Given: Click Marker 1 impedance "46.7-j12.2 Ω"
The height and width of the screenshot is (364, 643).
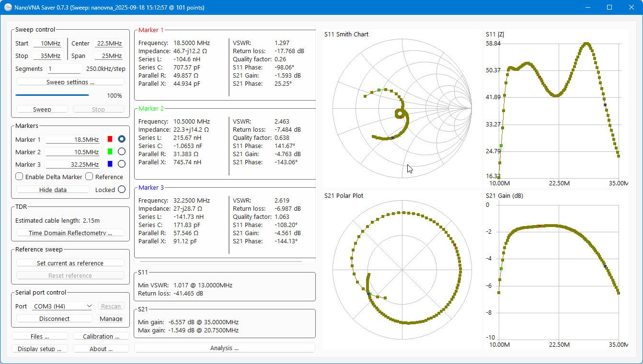Looking at the screenshot, I should [x=190, y=51].
